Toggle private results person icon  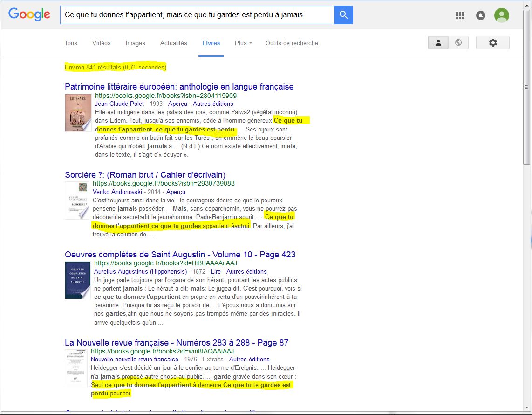click(x=438, y=43)
